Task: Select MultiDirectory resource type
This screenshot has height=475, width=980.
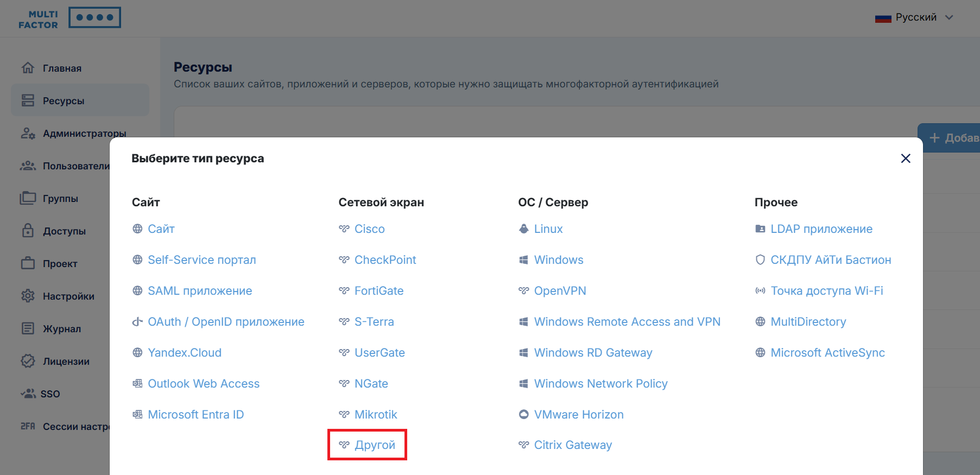Action: [x=808, y=322]
